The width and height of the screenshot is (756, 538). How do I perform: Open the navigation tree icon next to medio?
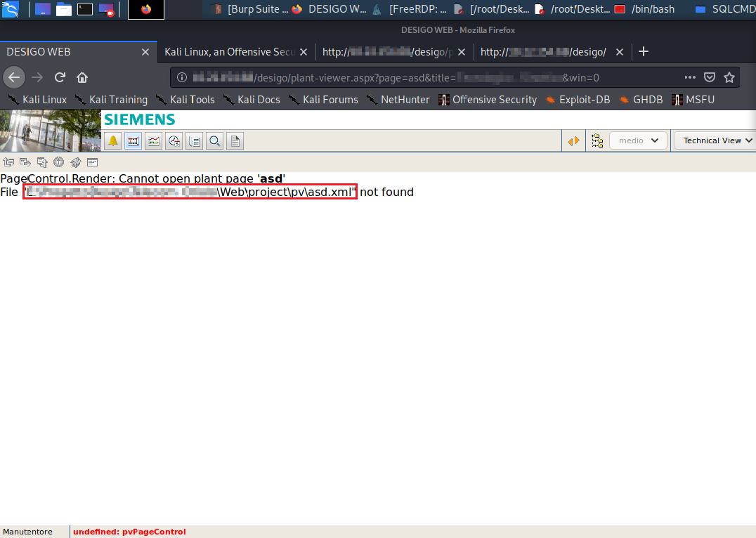[x=597, y=140]
